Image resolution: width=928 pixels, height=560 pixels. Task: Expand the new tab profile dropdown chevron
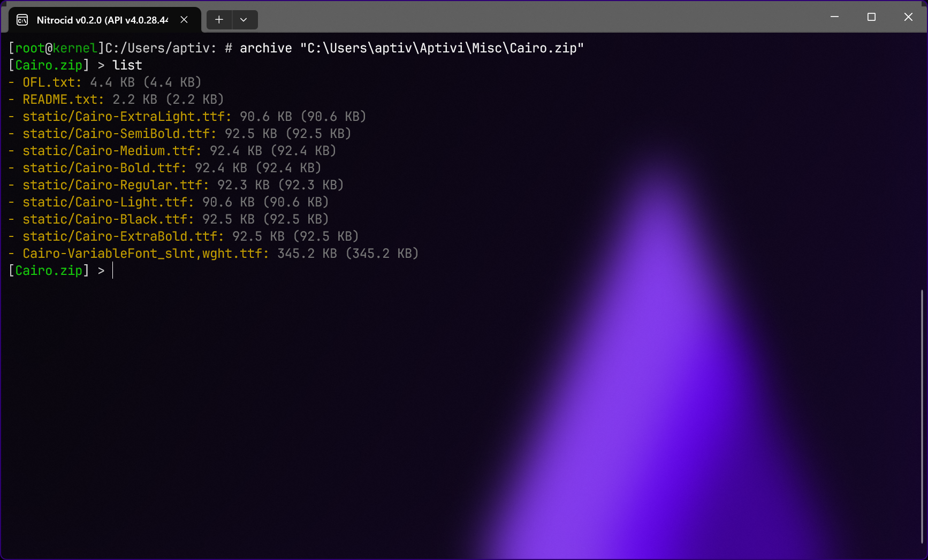(244, 20)
